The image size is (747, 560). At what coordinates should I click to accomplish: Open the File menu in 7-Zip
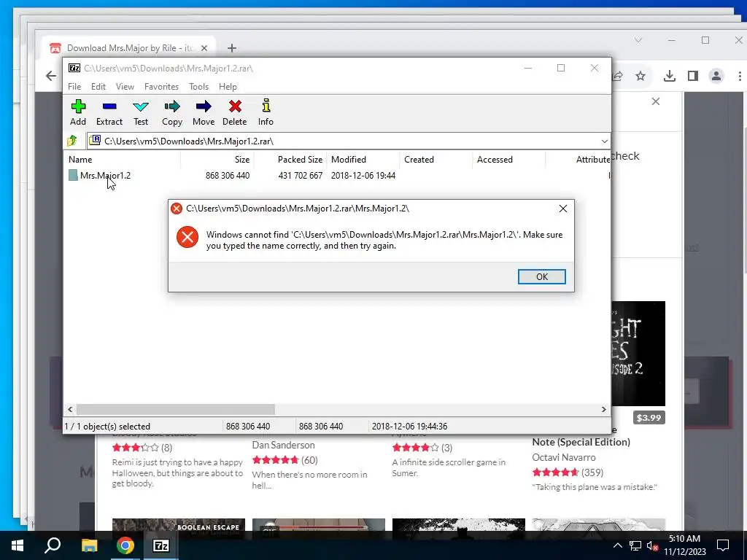tap(74, 87)
